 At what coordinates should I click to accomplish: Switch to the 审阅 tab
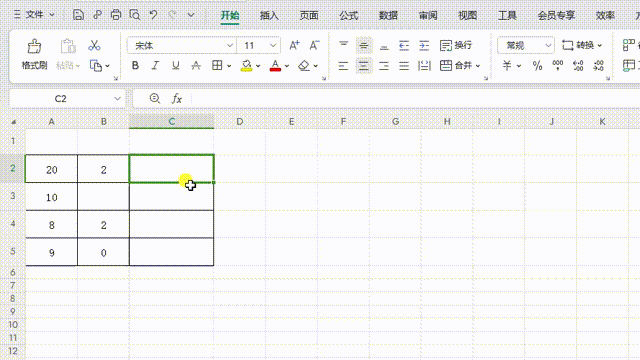point(428,16)
